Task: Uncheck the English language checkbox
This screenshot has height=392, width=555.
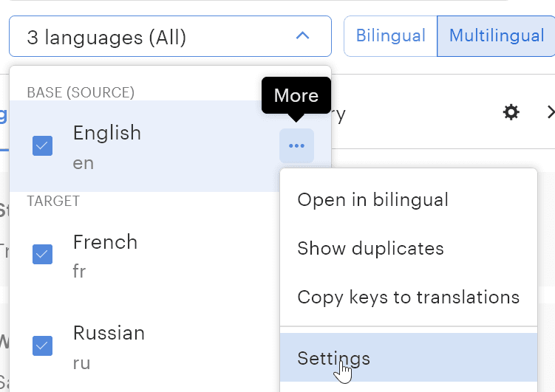Action: (x=43, y=146)
